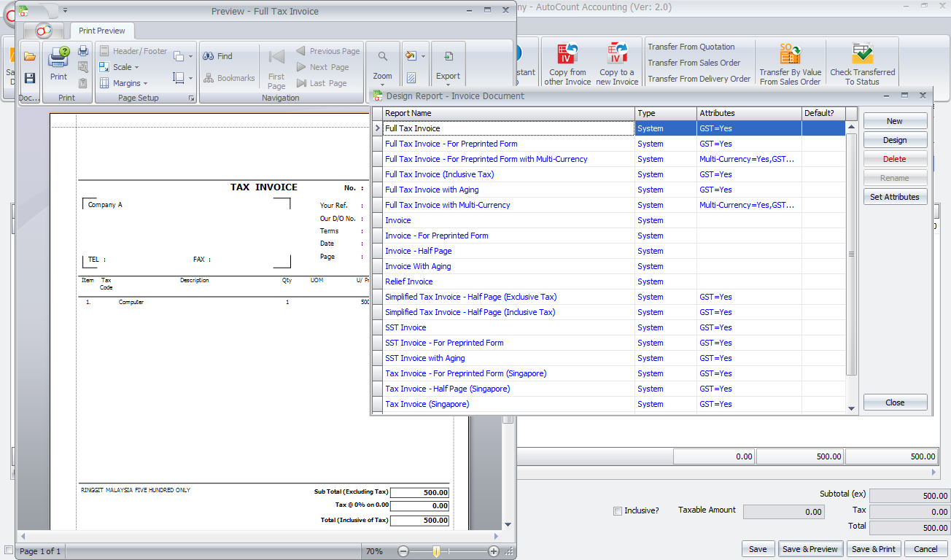Viewport: 951px width, 560px height.
Task: Select 'Full Tax Invoice (Inclusive Tax)' report row
Action: [x=609, y=174]
